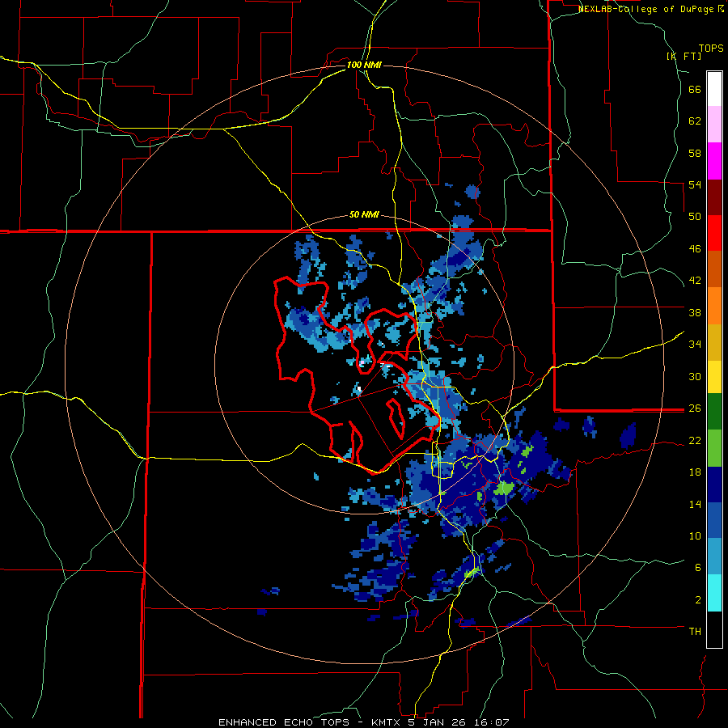Click the navy blue legend color band
Viewport: 728px width, 728px height.
coord(714,485)
